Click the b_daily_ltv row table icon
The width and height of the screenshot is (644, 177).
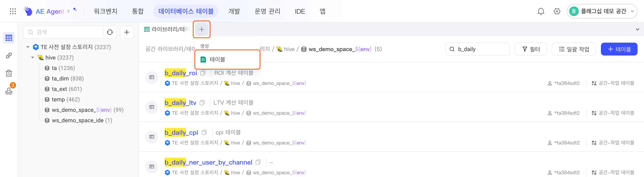tap(152, 107)
